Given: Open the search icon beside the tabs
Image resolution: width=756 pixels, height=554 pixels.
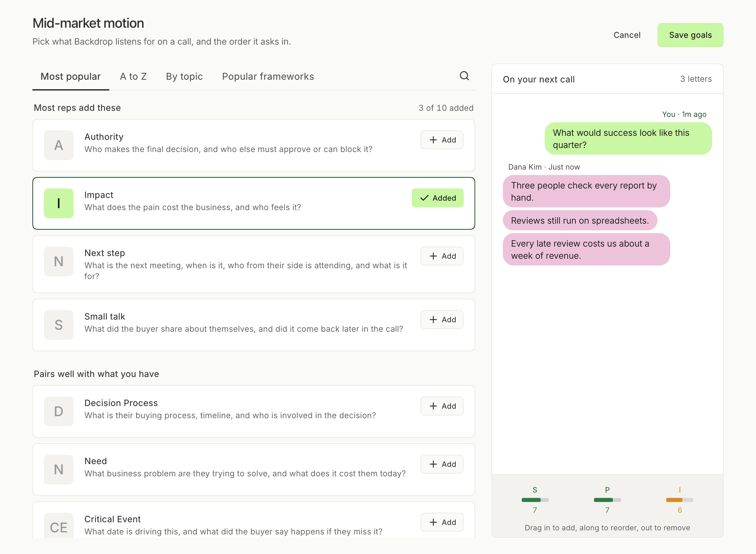Looking at the screenshot, I should pyautogui.click(x=464, y=76).
